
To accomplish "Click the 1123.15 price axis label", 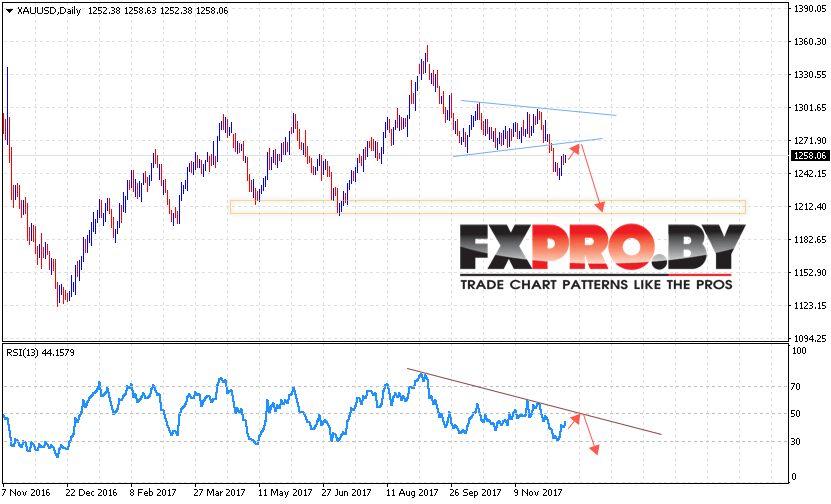I will 810,305.
